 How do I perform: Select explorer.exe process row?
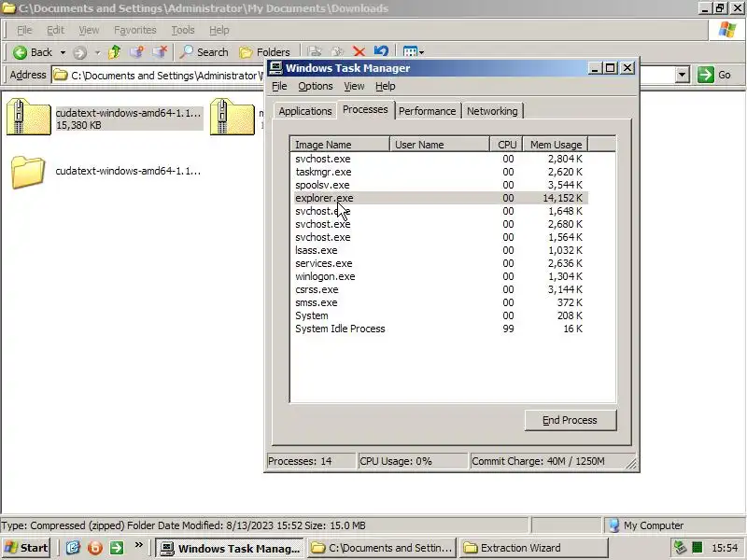click(x=439, y=198)
